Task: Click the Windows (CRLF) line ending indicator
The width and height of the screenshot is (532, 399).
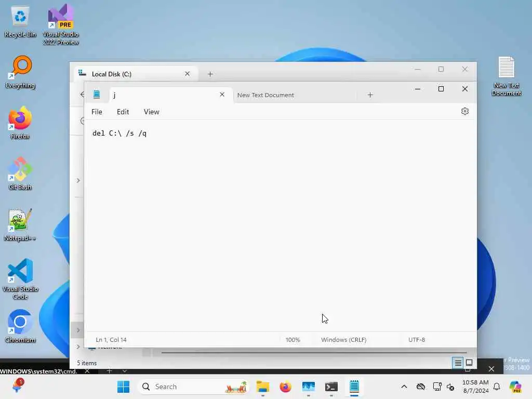Action: [x=344, y=340]
